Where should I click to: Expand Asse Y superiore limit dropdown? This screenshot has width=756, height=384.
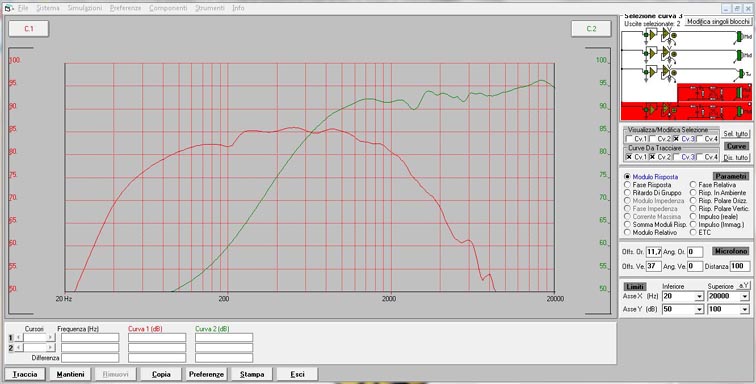coord(745,309)
